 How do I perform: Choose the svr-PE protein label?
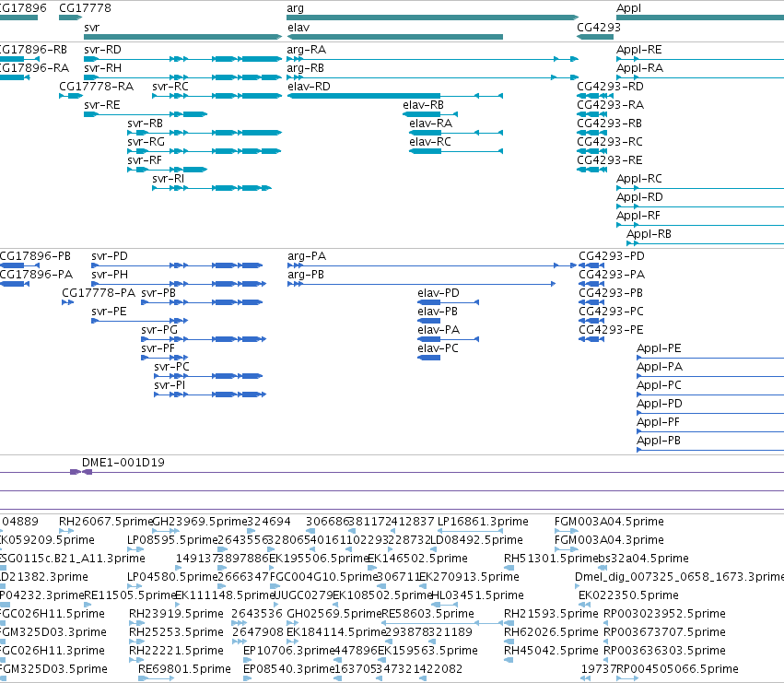[109, 312]
